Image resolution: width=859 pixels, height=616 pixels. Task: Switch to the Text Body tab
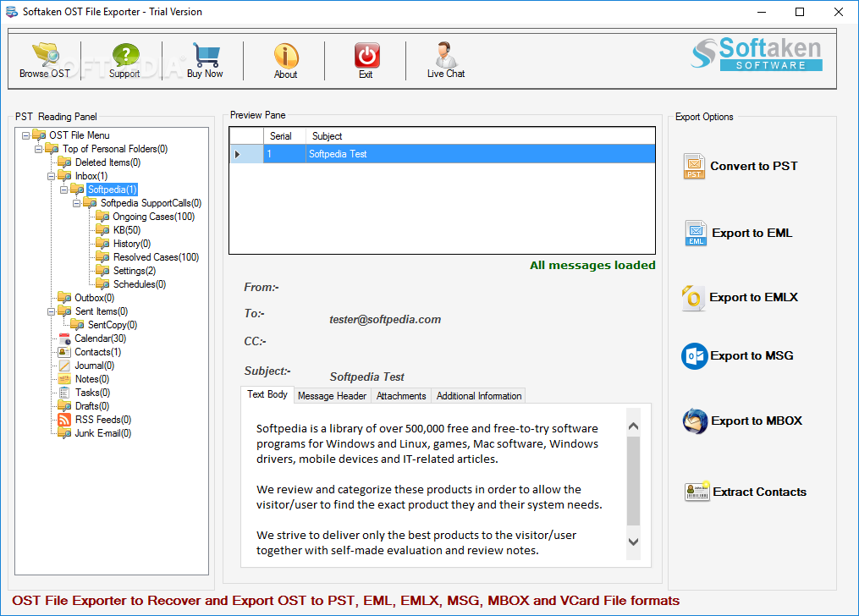tap(267, 394)
